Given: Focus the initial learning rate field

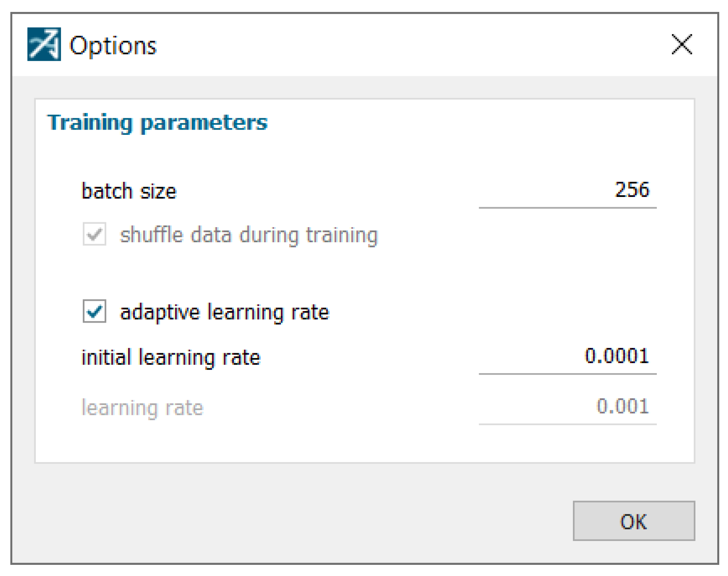Looking at the screenshot, I should (x=567, y=356).
